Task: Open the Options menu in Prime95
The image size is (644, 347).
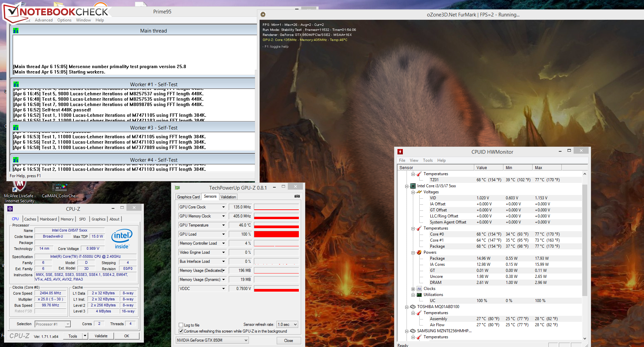Action: coord(64,20)
